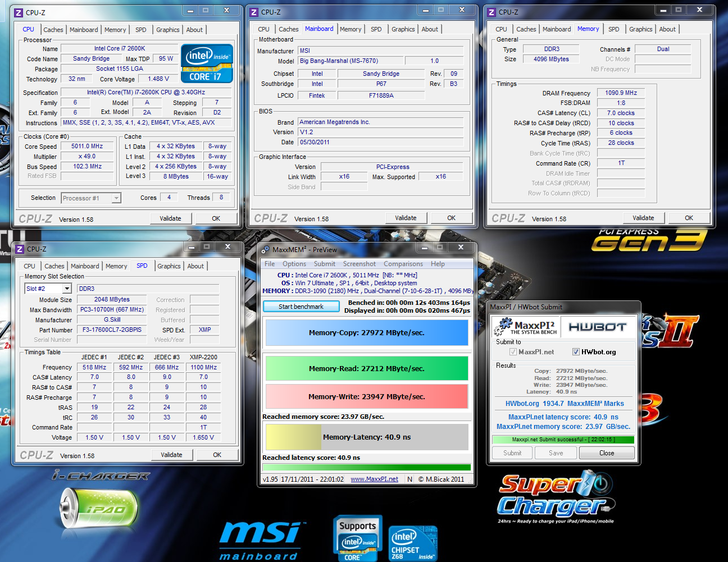The width and height of the screenshot is (728, 562).
Task: Click the Z title icon of the CPU-Z SPD window
Action: click(x=20, y=249)
